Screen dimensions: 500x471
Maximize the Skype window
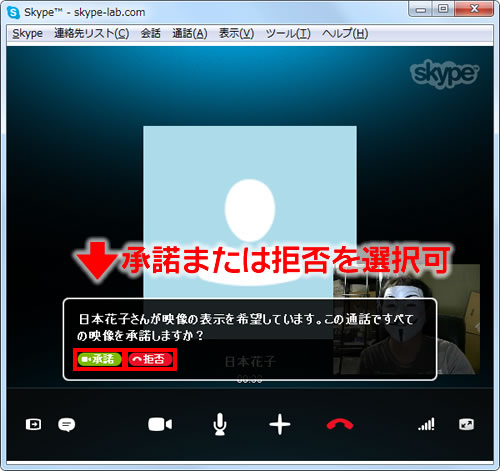coord(443,9)
